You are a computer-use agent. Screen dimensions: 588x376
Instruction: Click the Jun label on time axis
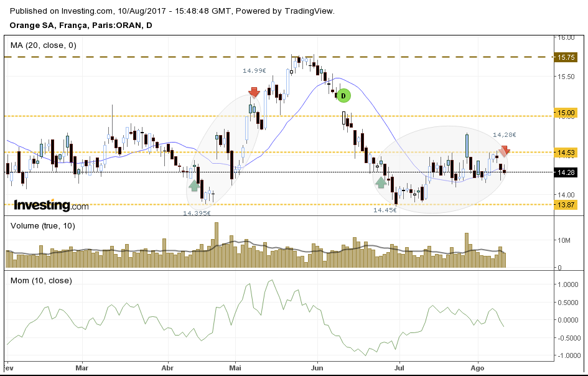coord(317,368)
